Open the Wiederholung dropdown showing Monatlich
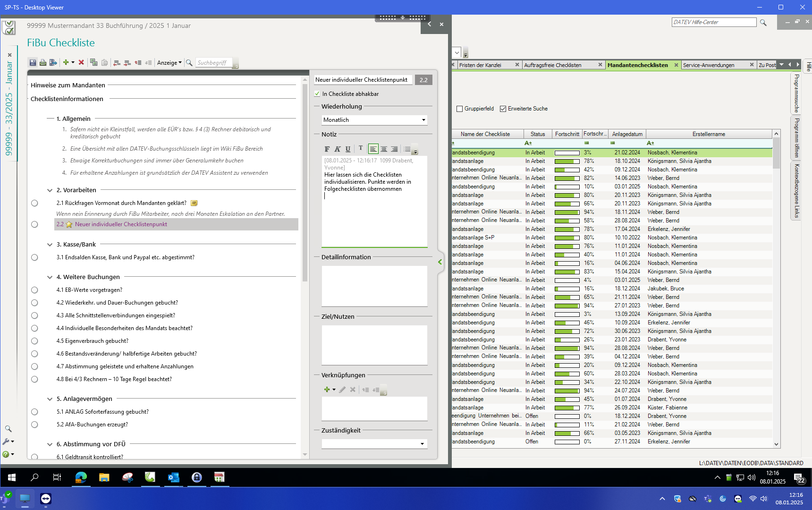This screenshot has width=812, height=510. pos(423,120)
